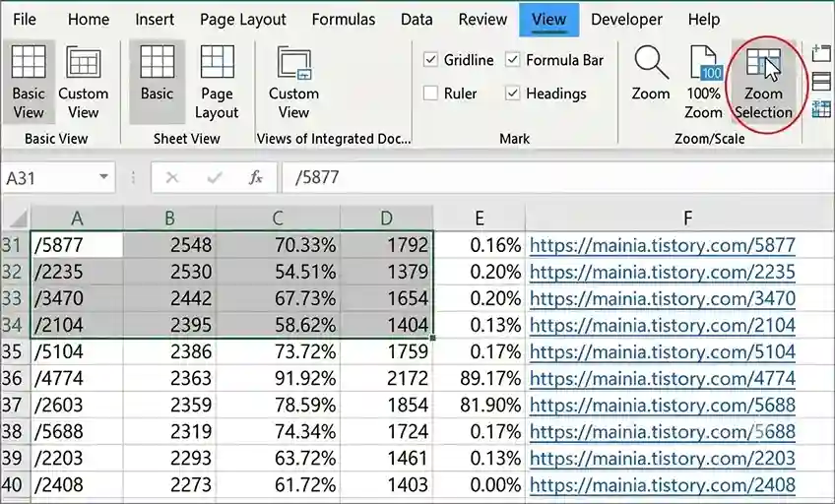Go to the Page Layout ribbon tab
Screen dimensions: 835x504
coord(243,20)
